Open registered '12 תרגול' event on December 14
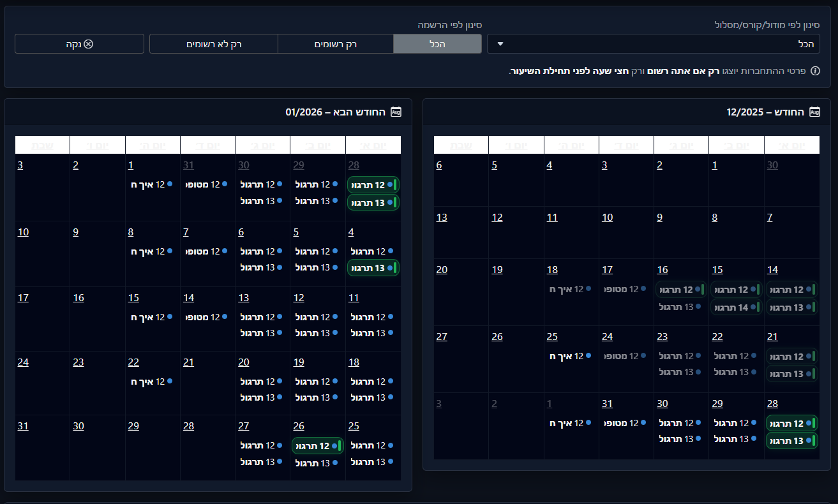 [791, 290]
